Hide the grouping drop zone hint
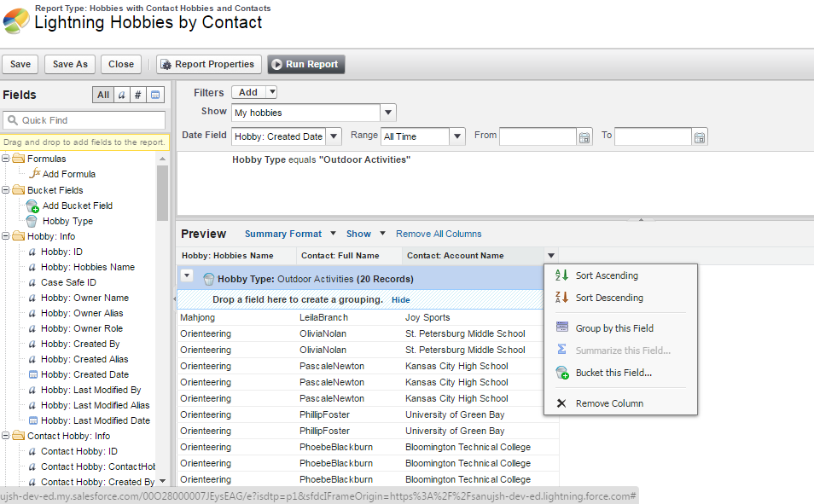814x504 pixels. (x=400, y=300)
